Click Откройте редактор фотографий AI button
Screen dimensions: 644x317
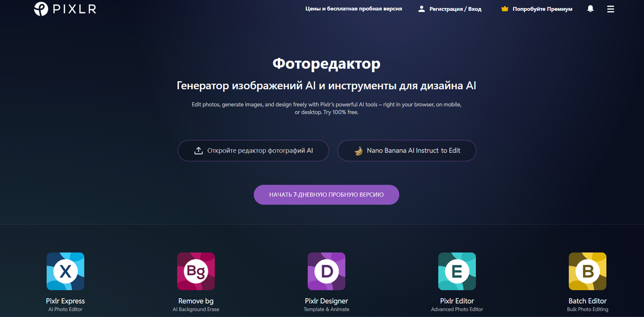253,151
